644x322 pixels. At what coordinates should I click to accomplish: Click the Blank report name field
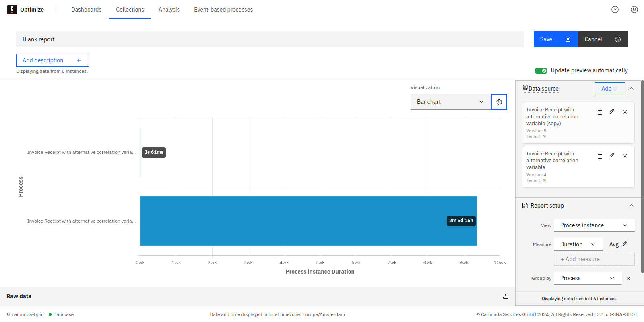click(270, 39)
